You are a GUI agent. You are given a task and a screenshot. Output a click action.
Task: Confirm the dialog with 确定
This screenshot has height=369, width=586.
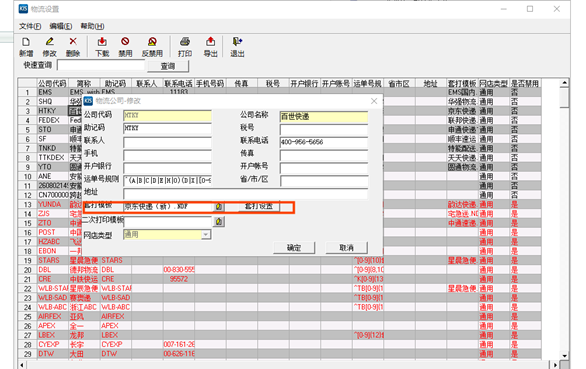tap(294, 247)
